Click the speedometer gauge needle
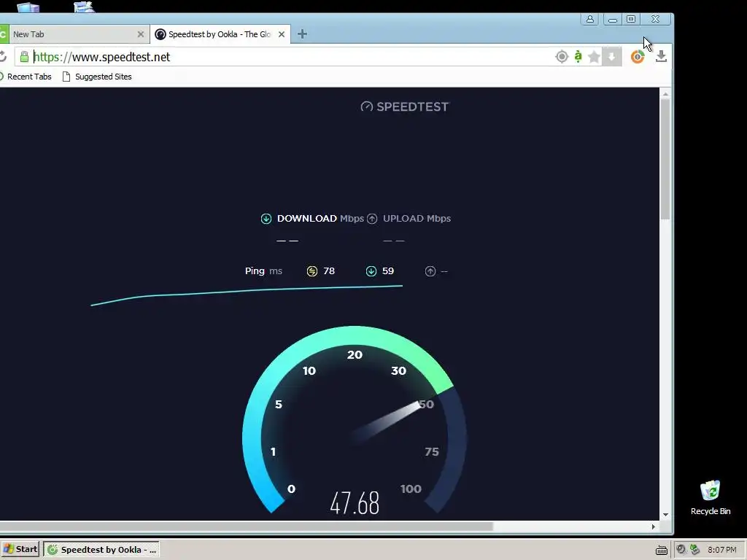 pos(387,421)
